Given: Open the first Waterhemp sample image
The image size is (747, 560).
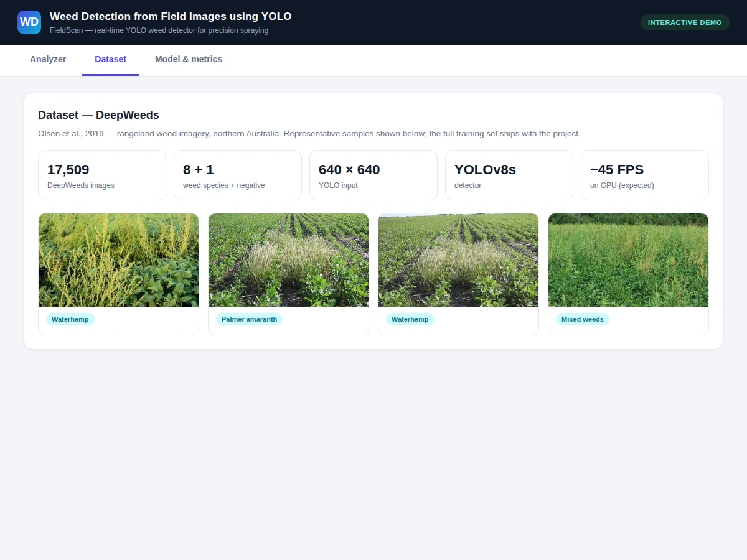Looking at the screenshot, I should pos(118,260).
